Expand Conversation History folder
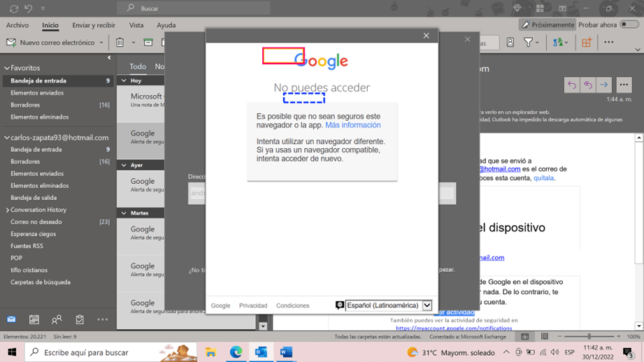 coord(8,210)
